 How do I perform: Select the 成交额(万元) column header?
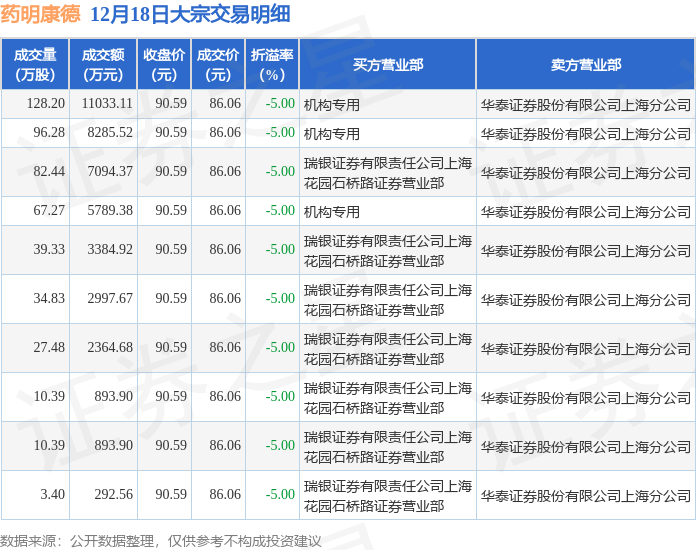tap(103, 65)
